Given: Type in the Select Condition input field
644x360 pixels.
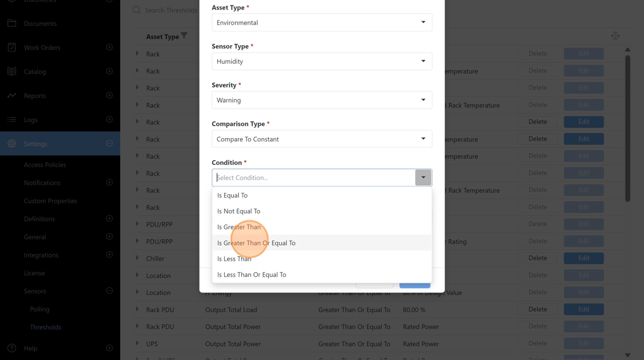Looking at the screenshot, I should (314, 177).
